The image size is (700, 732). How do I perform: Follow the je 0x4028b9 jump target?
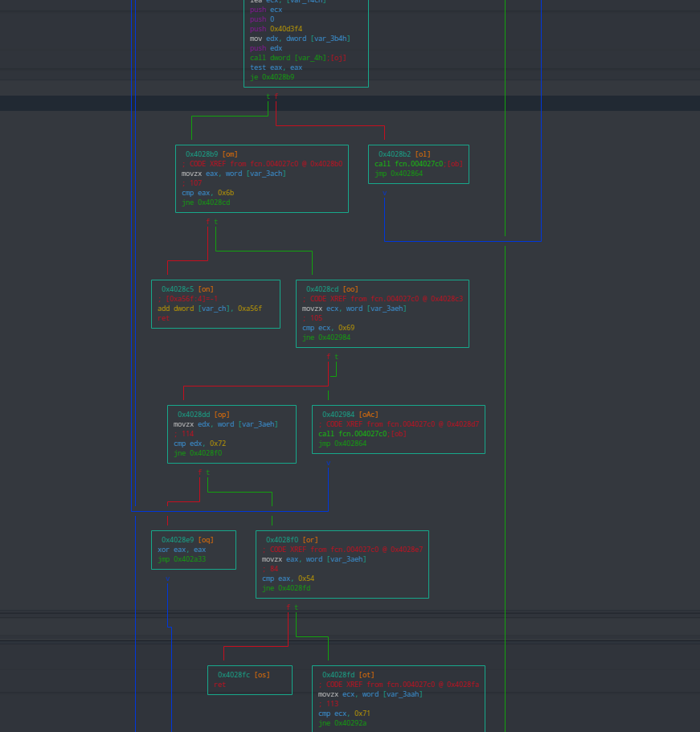tap(272, 77)
